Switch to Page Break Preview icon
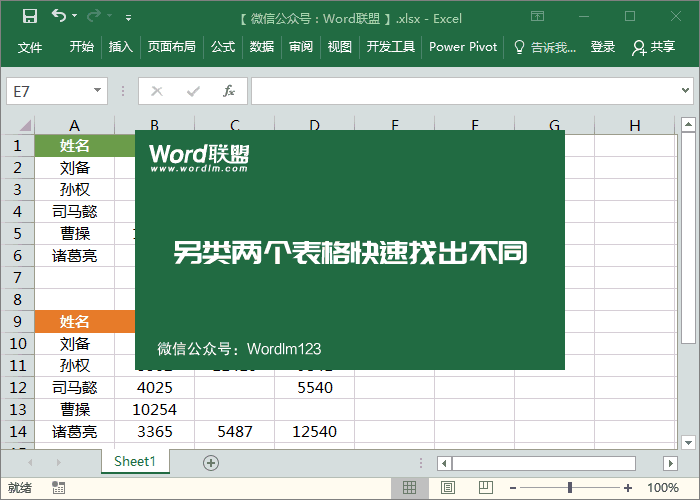The image size is (700, 500). [486, 488]
